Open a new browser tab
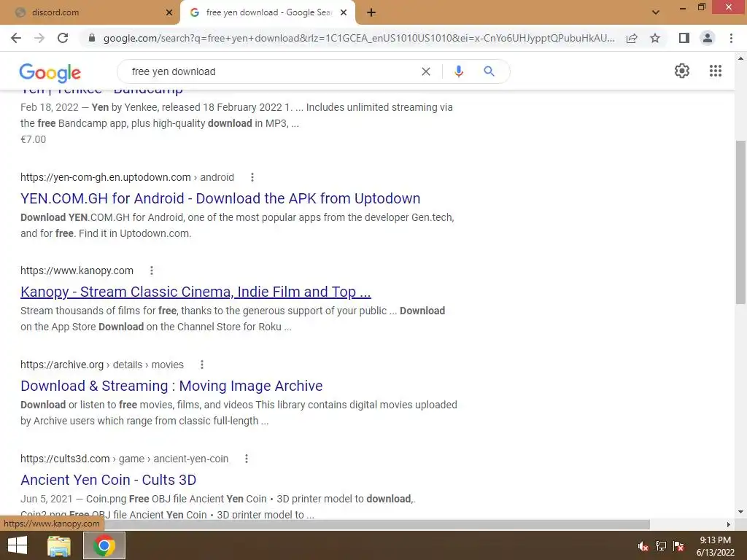Image resolution: width=747 pixels, height=560 pixels. [371, 12]
